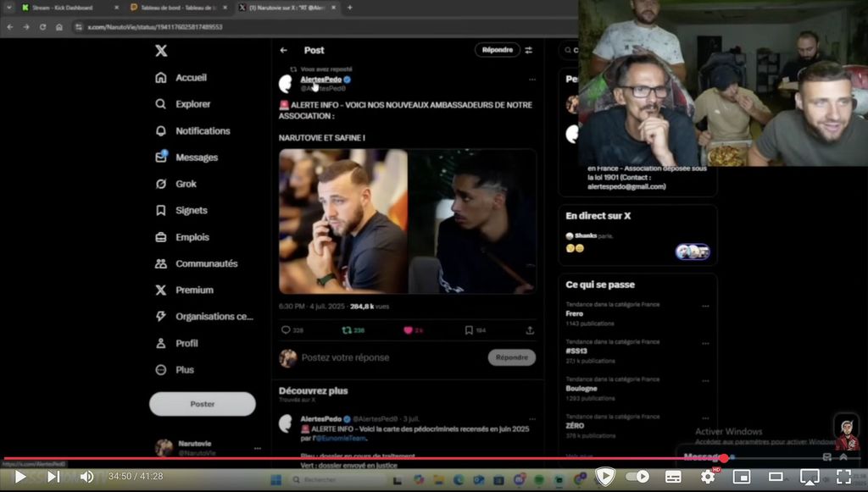Toggle the pink like heart on the post
The image size is (868, 492).
(x=408, y=330)
